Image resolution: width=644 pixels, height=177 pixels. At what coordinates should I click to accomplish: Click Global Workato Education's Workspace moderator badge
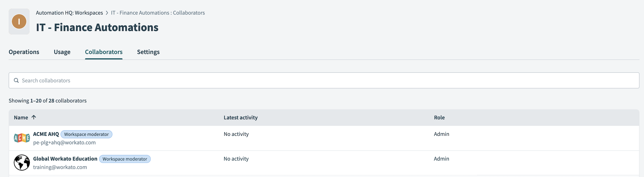coord(125,159)
